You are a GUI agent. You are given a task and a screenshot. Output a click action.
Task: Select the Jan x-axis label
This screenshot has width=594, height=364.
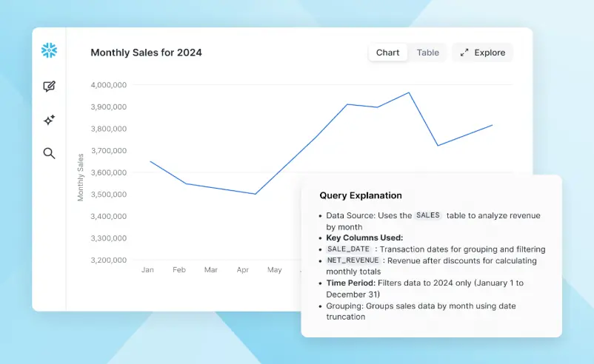[x=147, y=270]
